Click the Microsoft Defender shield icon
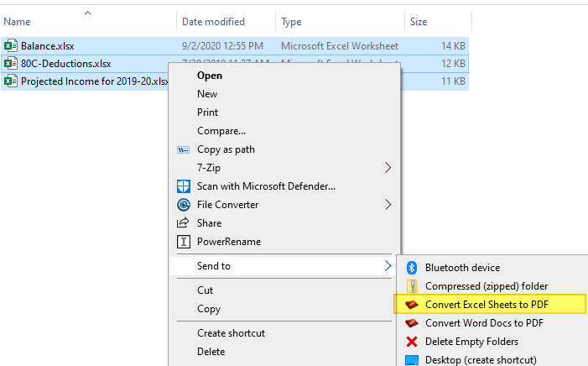 (184, 186)
